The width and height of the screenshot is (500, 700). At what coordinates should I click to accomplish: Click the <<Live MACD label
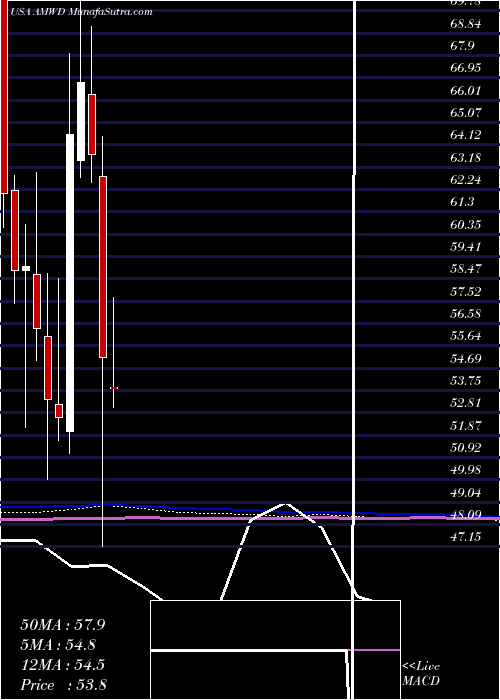tap(421, 674)
